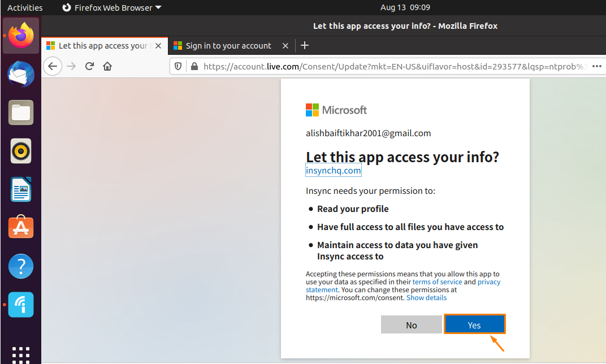Click the 'Read your profile' permission text
This screenshot has width=606, height=364.
coord(353,209)
